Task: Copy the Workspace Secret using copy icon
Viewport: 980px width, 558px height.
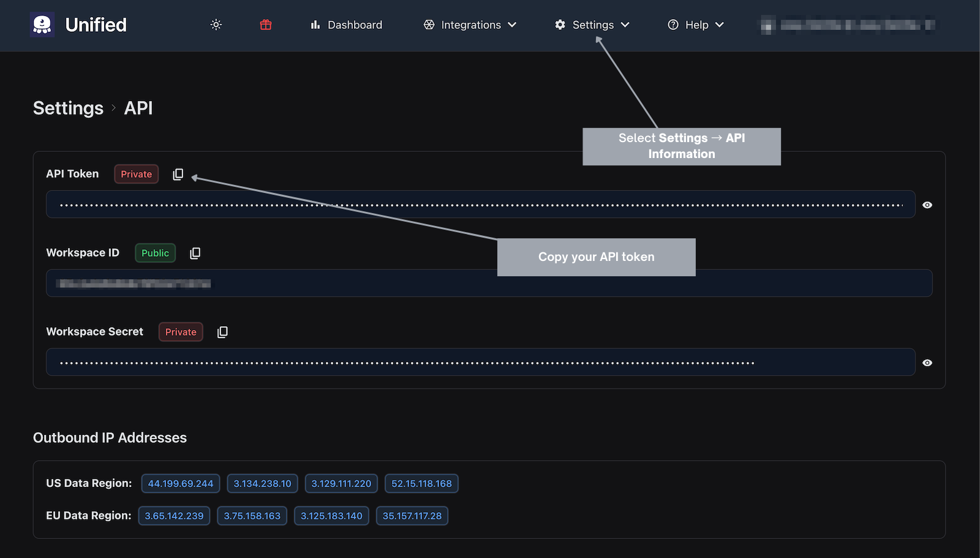Action: pyautogui.click(x=222, y=332)
